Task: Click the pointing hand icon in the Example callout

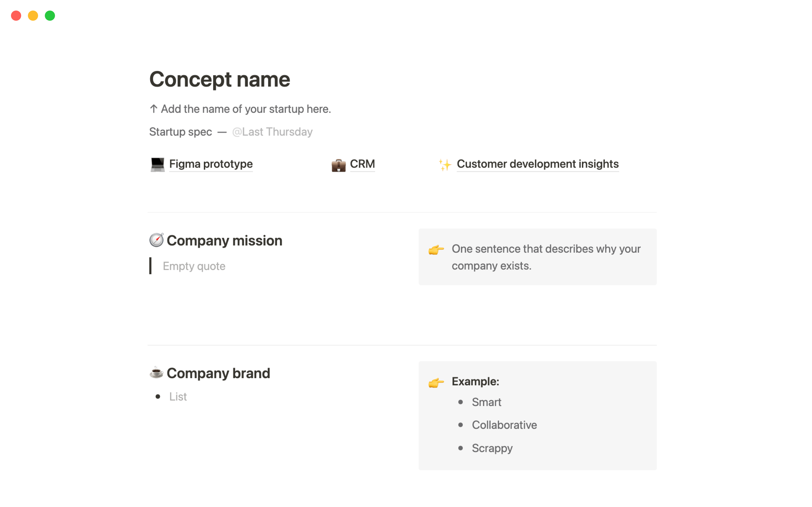Action: (x=436, y=382)
